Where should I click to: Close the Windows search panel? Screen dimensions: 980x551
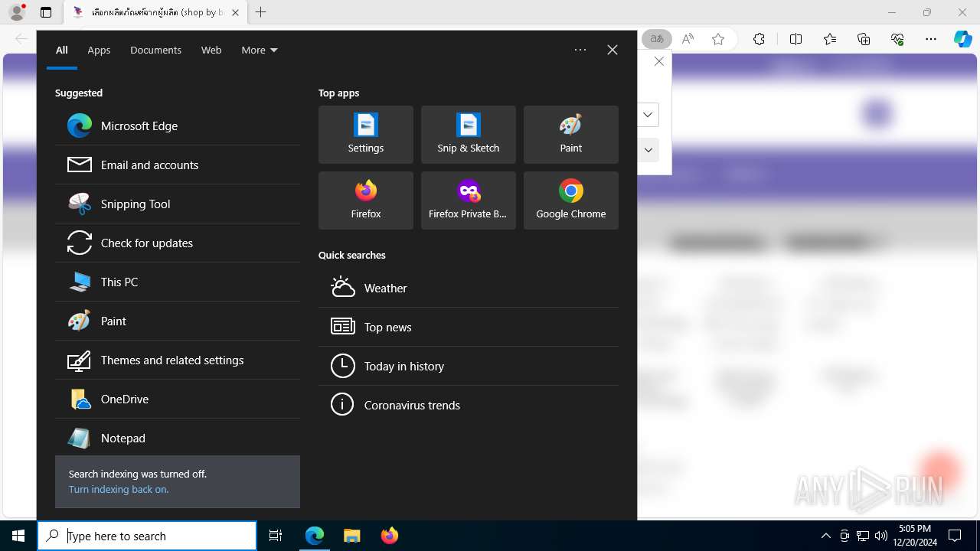point(612,50)
